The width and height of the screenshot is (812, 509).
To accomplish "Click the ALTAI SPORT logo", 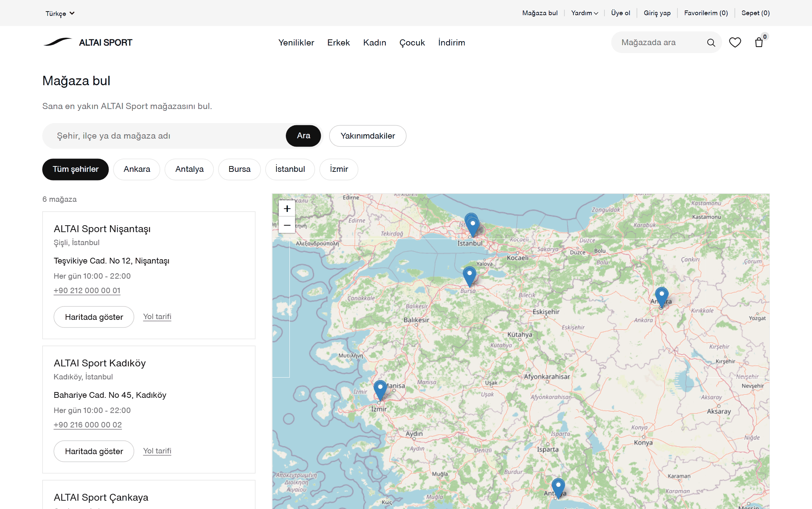I will pyautogui.click(x=88, y=42).
